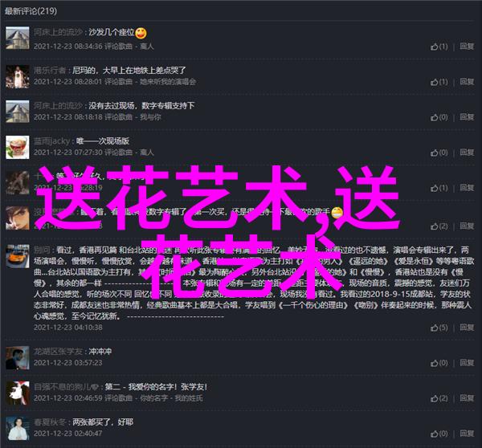This screenshot has height=448, width=482.
Task: Open song link 她来听我的演唱会
Action: click(x=168, y=82)
